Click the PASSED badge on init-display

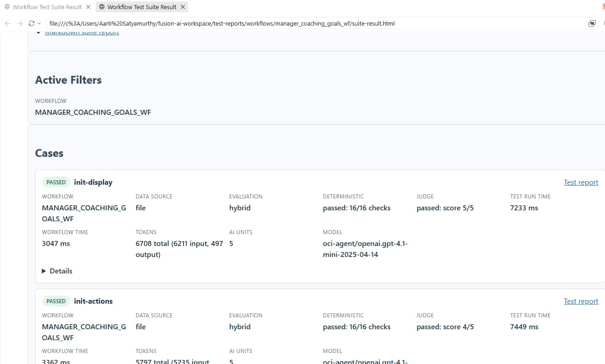[56, 182]
